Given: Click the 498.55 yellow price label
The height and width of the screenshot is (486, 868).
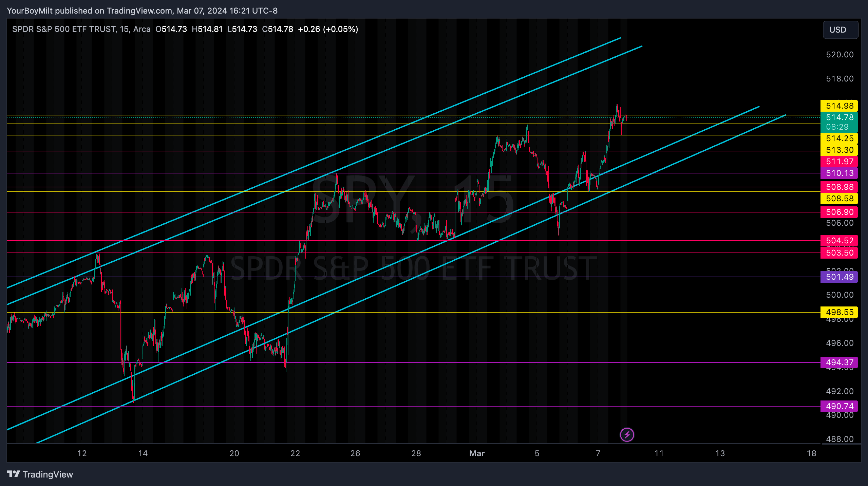Looking at the screenshot, I should 839,312.
